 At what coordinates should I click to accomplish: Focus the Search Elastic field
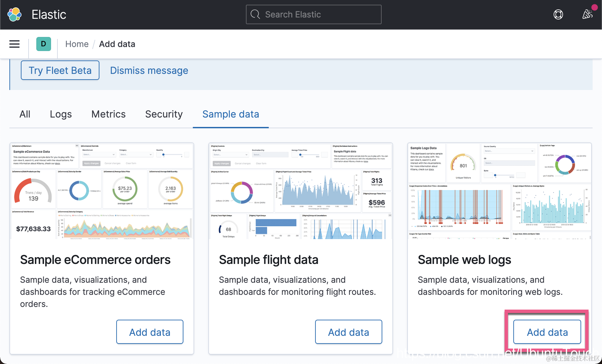point(314,14)
